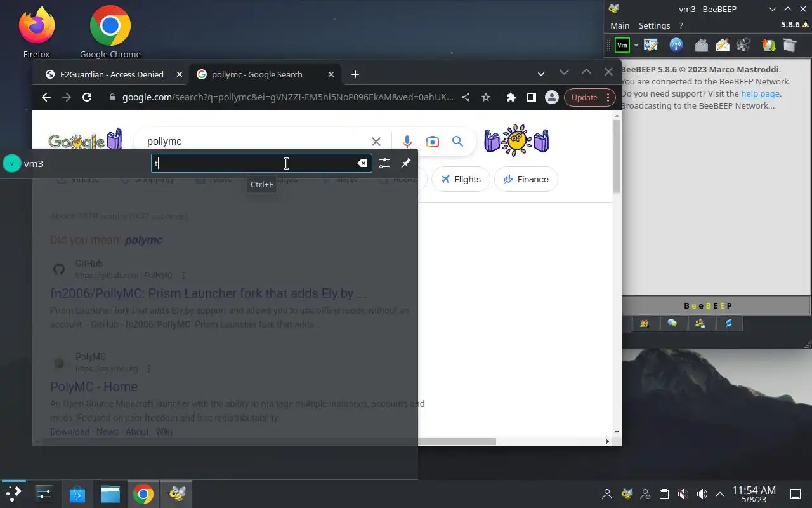The image size is (812, 508).
Task: Bookmark this page with the star icon
Action: pyautogui.click(x=486, y=97)
